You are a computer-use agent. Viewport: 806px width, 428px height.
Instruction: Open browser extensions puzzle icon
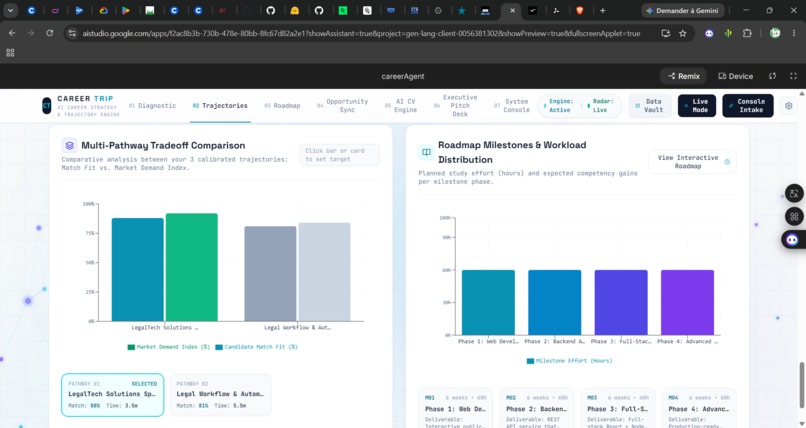(747, 33)
